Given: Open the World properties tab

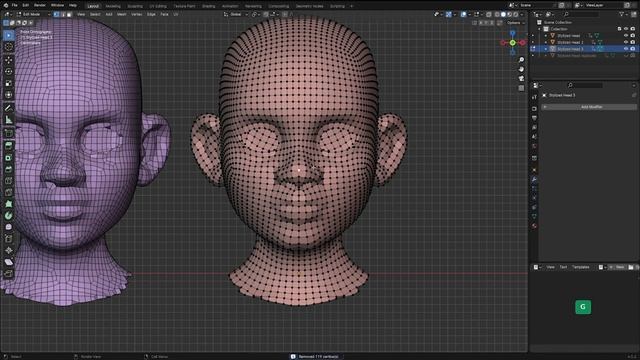Looking at the screenshot, I should coord(534,146).
